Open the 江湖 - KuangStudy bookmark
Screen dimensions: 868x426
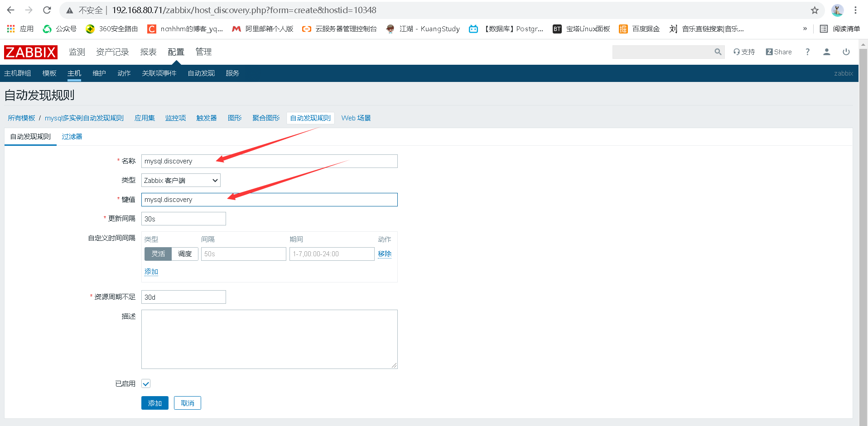point(423,29)
